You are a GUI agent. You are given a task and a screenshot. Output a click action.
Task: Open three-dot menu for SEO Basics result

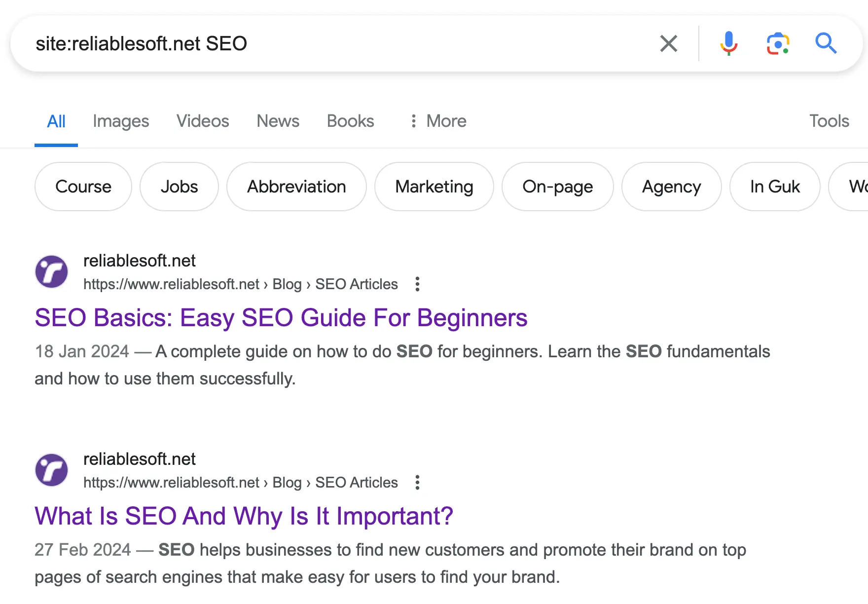417,284
